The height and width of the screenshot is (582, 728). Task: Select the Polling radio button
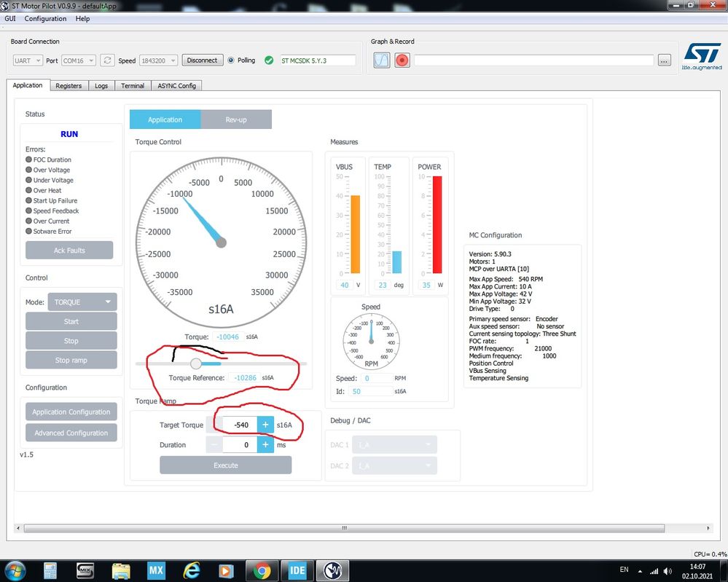click(x=231, y=60)
